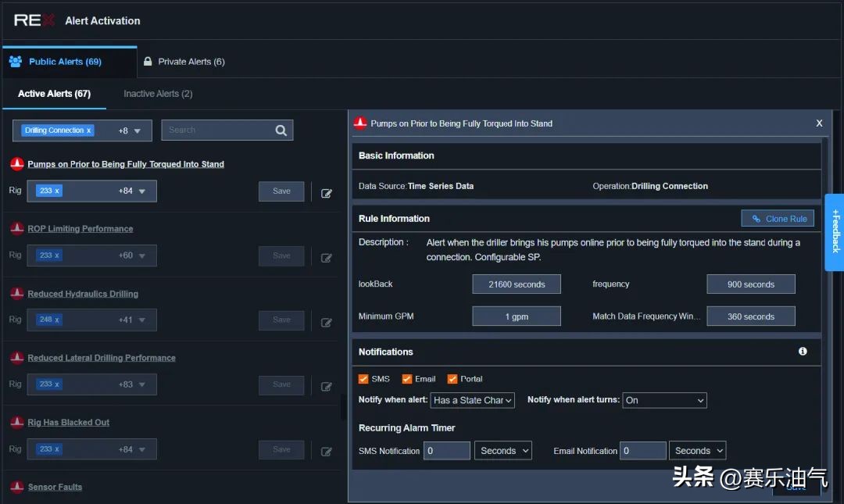
Task: Open the Notify when alert dropdown
Action: [x=473, y=400]
